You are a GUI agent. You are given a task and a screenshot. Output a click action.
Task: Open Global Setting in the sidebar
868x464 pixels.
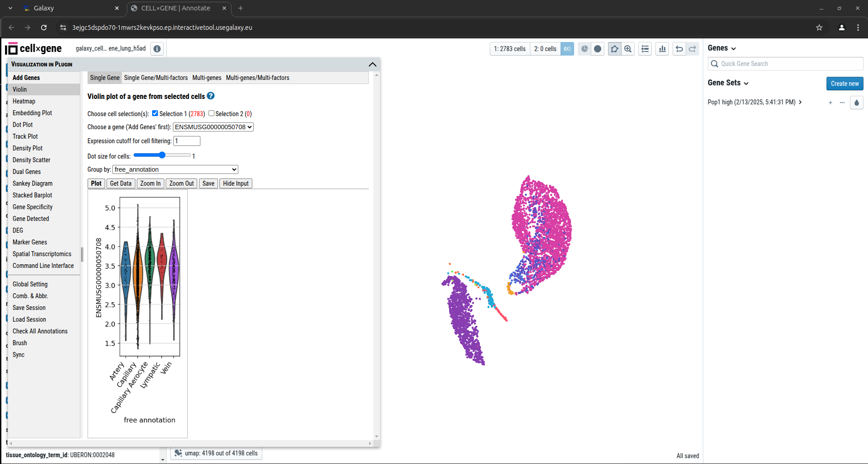coord(30,284)
